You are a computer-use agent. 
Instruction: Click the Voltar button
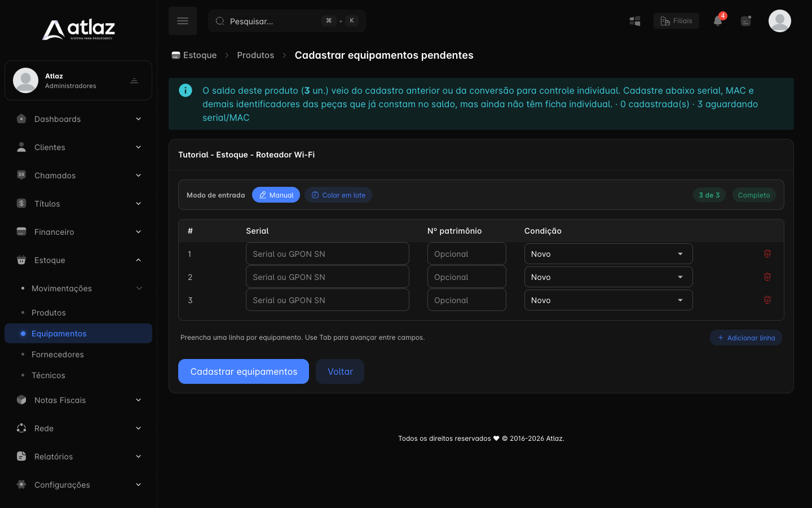(340, 371)
